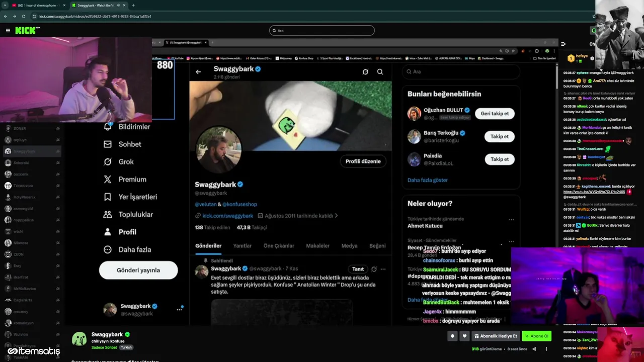644x362 pixels.
Task: Click the Tanıt button on pinned post
Action: tap(358, 269)
